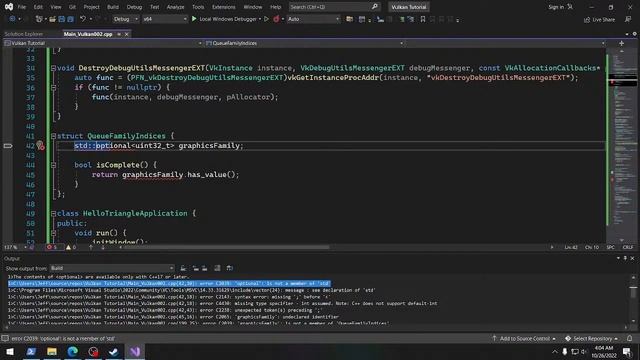This screenshot has width=640, height=360.
Task: Click the bookmark icon in toolbar
Action: (x=423, y=19)
